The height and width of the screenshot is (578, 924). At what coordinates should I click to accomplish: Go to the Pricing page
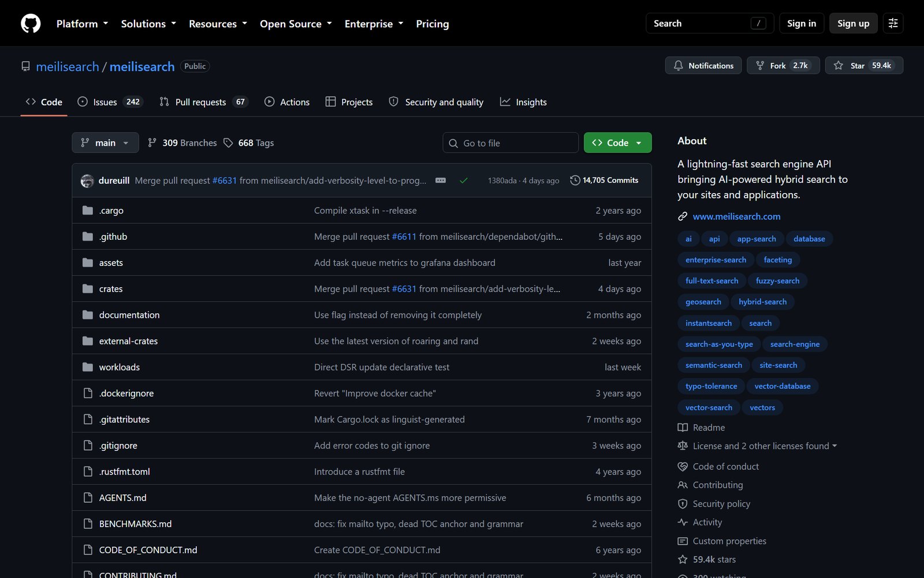coord(433,24)
